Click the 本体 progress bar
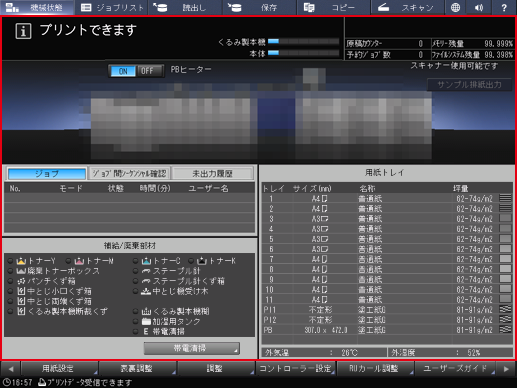Screen dimensions: 517x388 pos(303,53)
